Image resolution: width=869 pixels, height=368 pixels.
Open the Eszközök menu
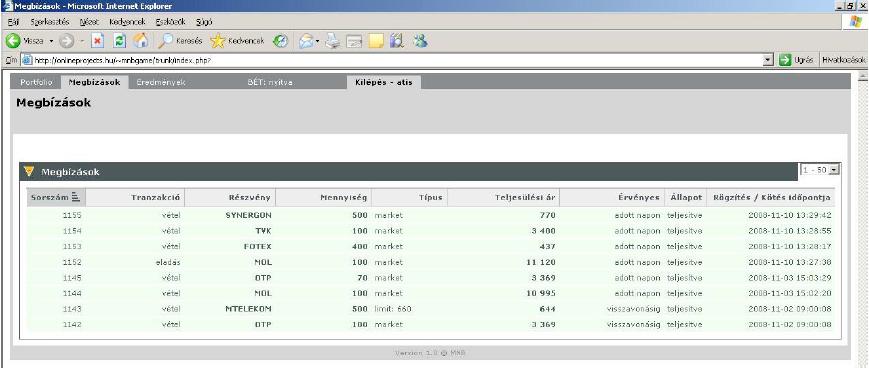pos(171,22)
